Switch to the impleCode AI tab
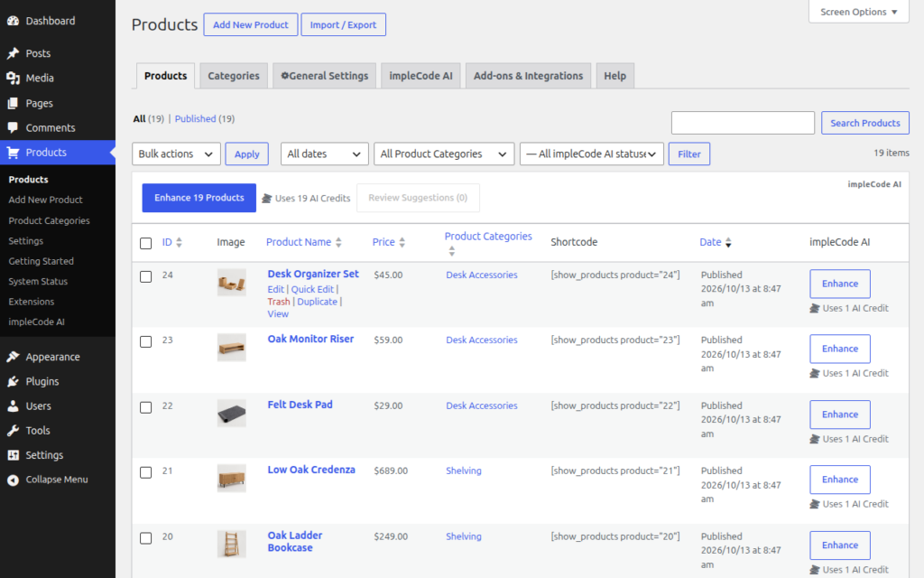The height and width of the screenshot is (578, 924). (x=420, y=76)
